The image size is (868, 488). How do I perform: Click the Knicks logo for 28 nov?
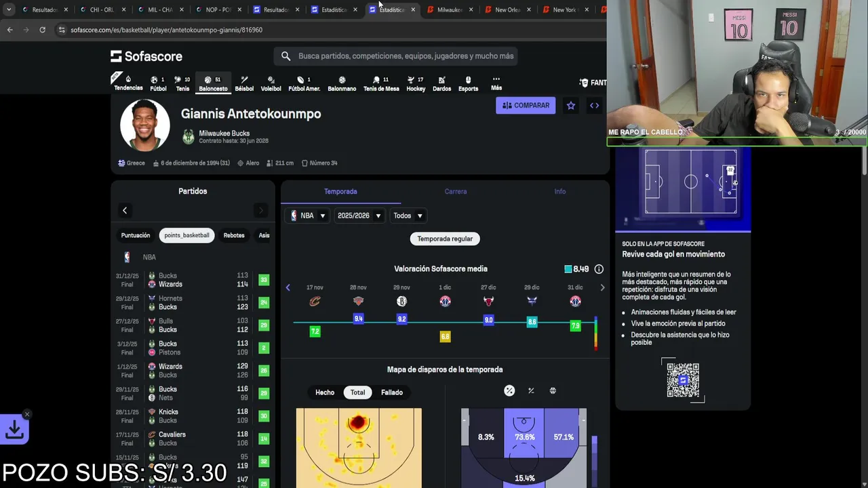point(358,302)
